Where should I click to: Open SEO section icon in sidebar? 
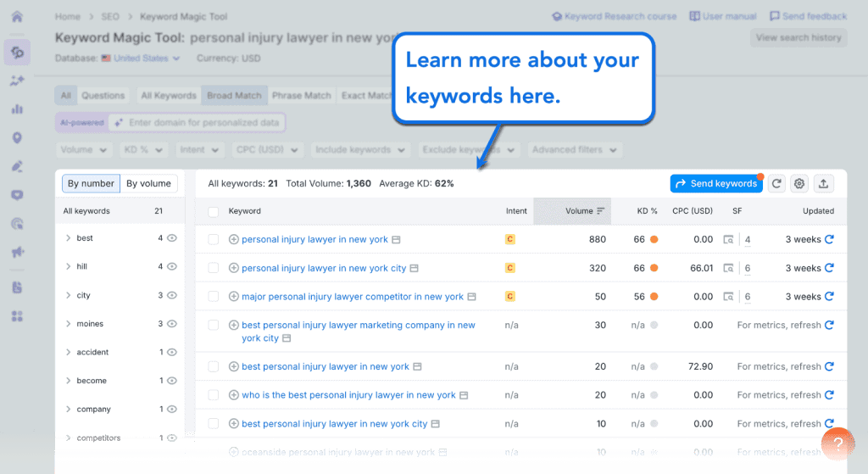pyautogui.click(x=17, y=53)
